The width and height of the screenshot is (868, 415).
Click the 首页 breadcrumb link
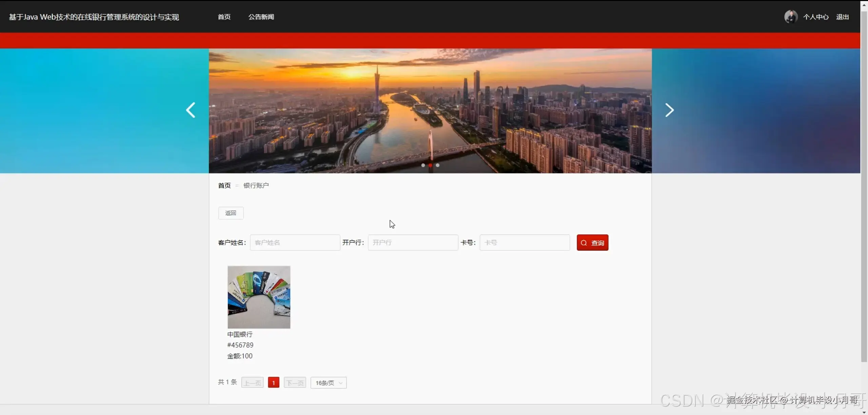[x=224, y=185]
